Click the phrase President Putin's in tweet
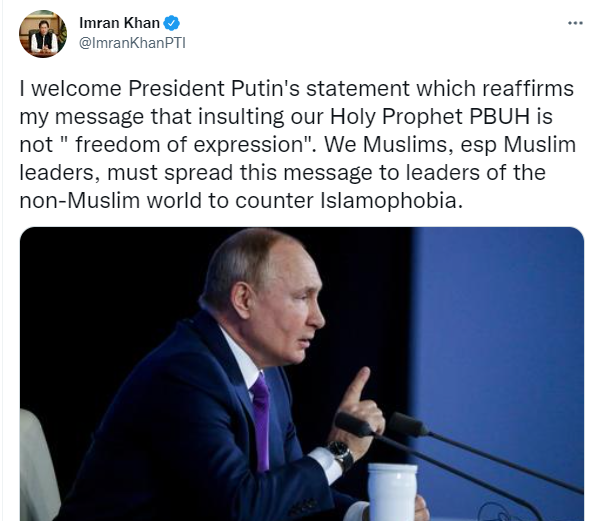Viewport: 597px width, 521px height. coord(213,88)
